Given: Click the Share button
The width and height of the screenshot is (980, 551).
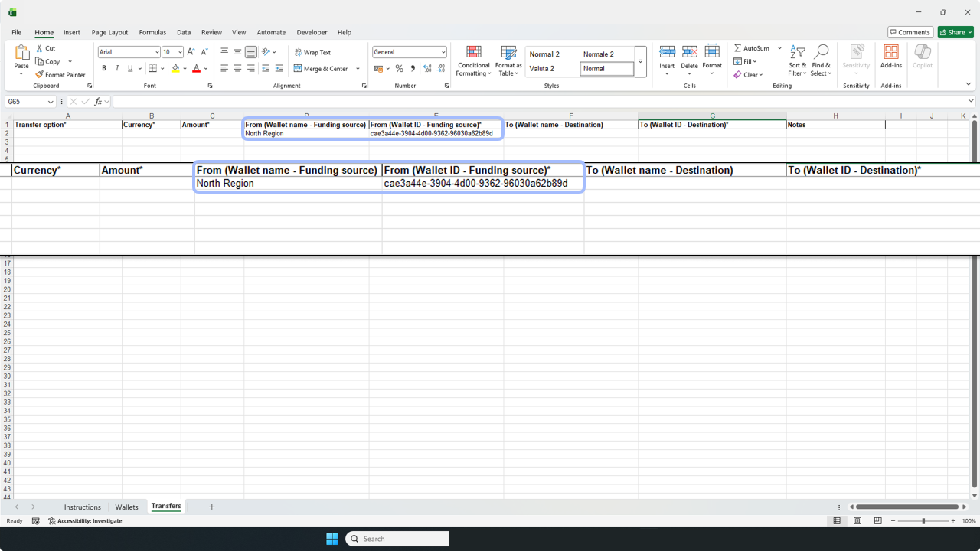Looking at the screenshot, I should (x=955, y=32).
